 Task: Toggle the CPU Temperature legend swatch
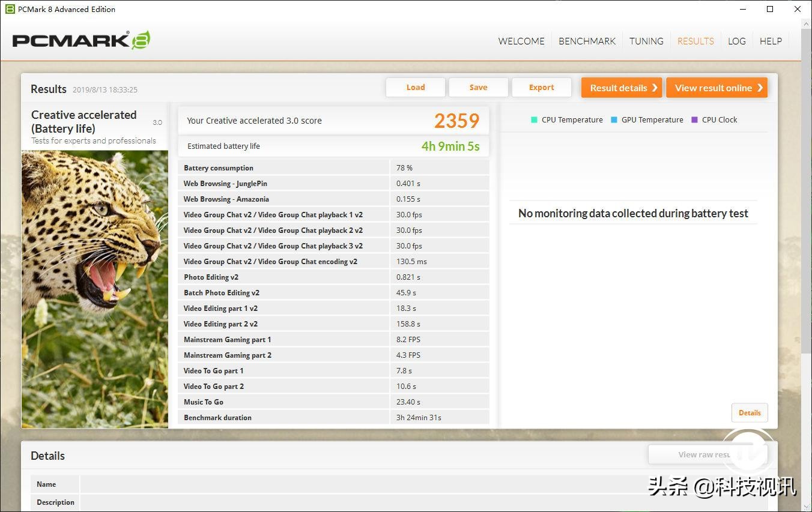(x=534, y=119)
